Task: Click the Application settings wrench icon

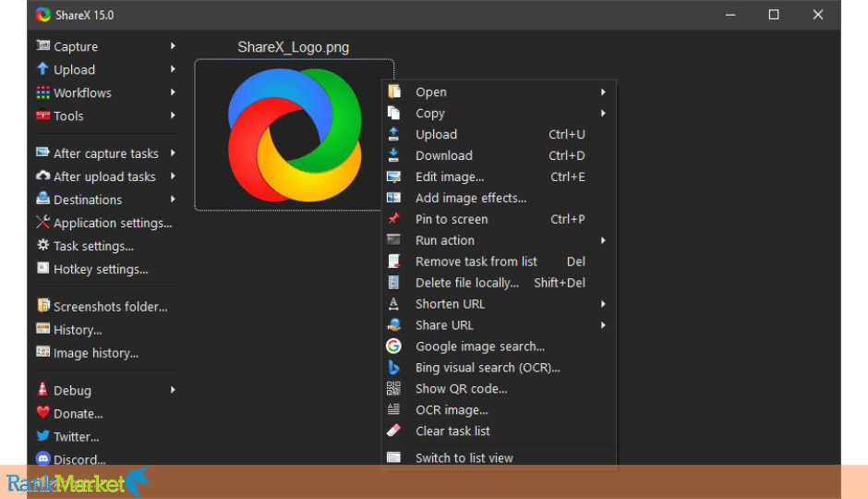Action: point(42,222)
